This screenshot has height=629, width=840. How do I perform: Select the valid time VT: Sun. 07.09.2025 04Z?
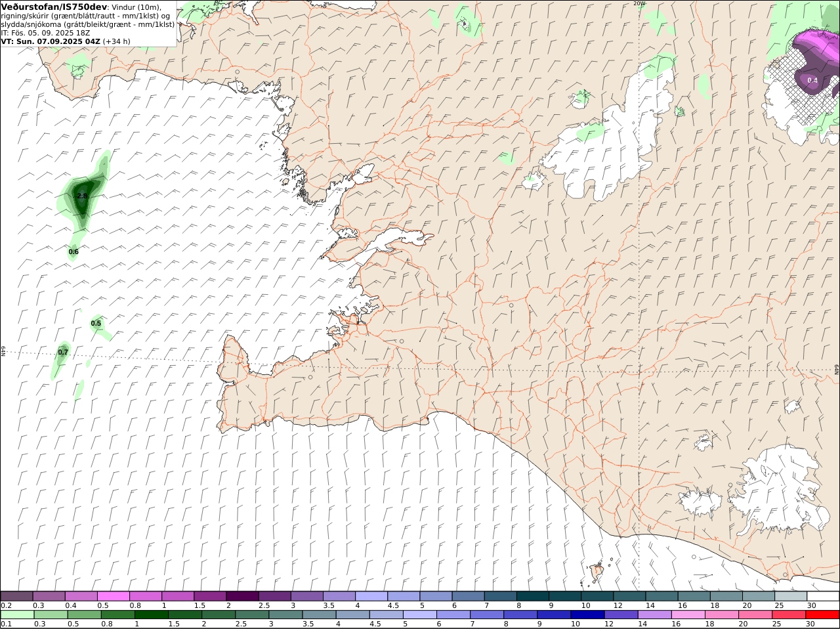click(x=51, y=41)
